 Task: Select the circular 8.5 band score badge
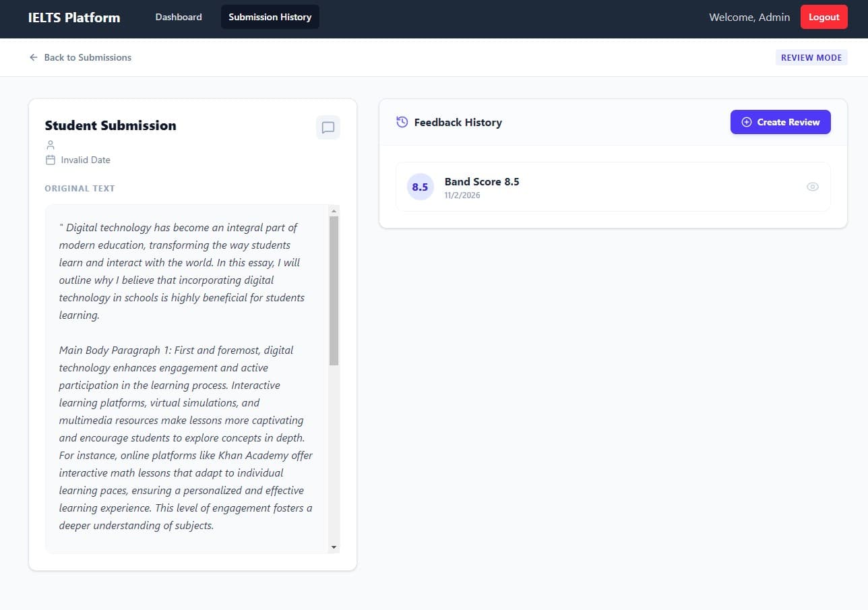(420, 187)
